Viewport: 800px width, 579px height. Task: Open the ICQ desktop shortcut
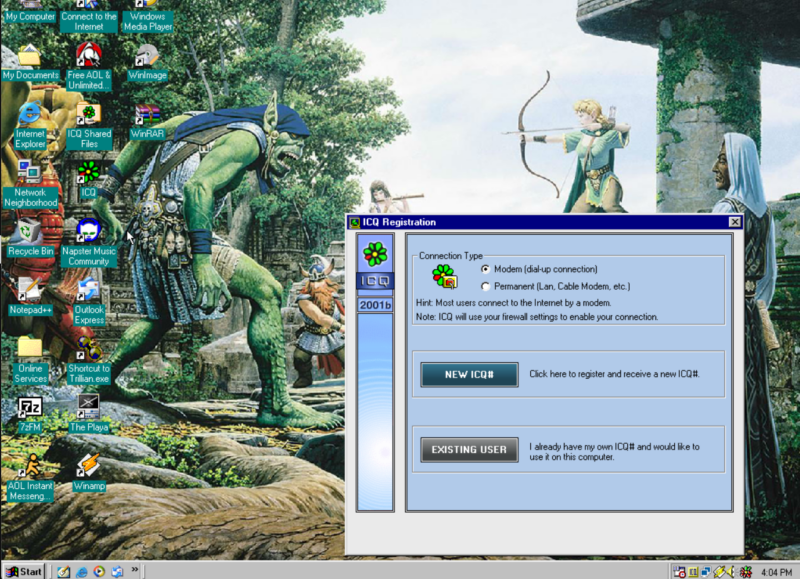coord(89,173)
